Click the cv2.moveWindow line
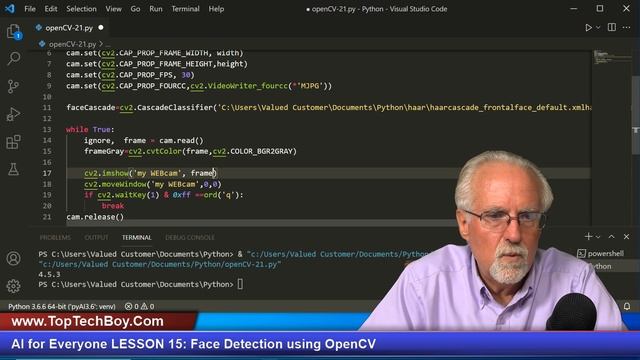Viewport: 640px width, 360px height. point(153,184)
